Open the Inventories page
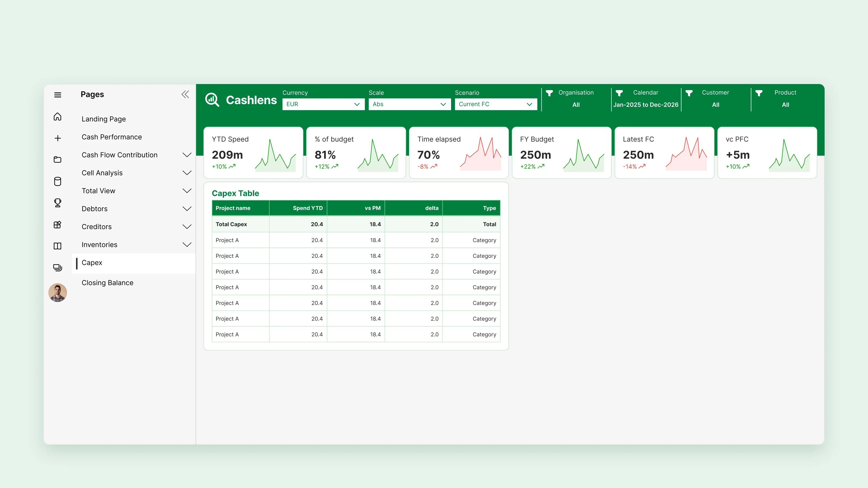This screenshot has width=868, height=488. (x=100, y=245)
